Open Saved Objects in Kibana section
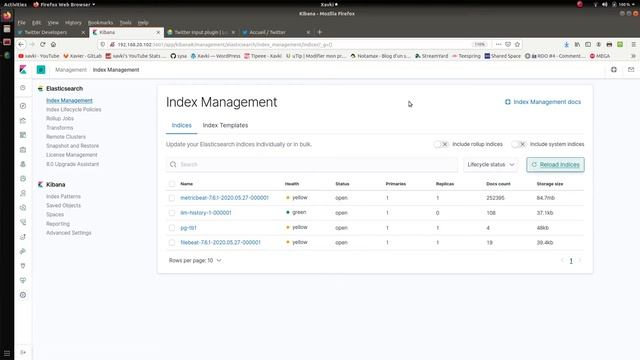Viewport: 640px width, 360px height. pyautogui.click(x=63, y=205)
